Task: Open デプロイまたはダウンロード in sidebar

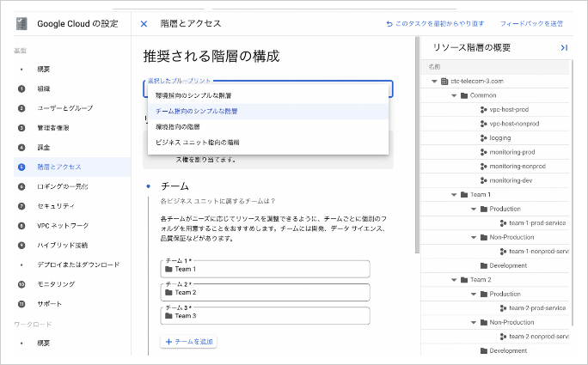Action: (x=72, y=265)
